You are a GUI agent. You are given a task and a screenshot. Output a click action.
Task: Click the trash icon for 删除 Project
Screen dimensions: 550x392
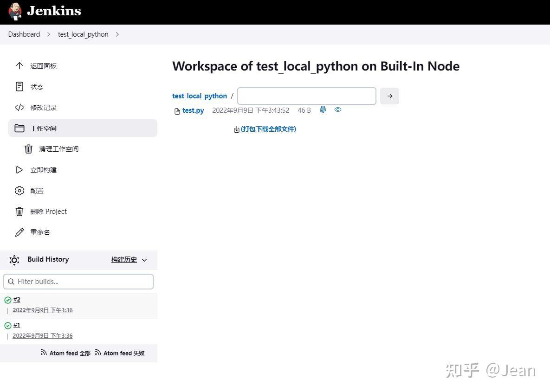tap(19, 212)
